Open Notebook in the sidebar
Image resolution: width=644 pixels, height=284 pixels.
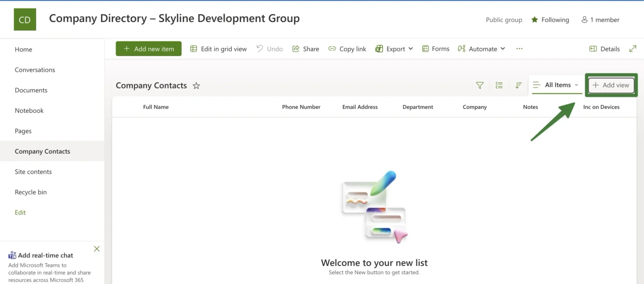[29, 111]
